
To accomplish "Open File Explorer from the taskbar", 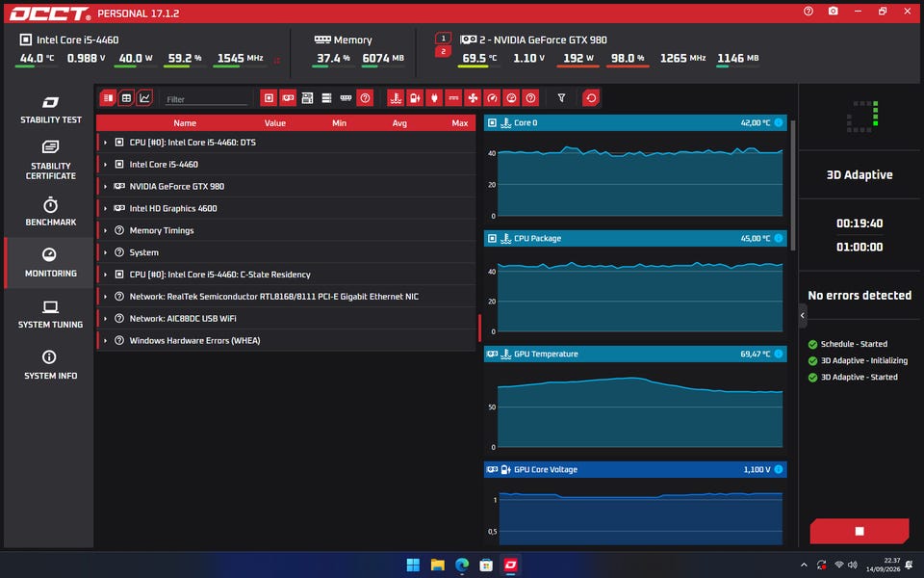I will click(x=438, y=565).
